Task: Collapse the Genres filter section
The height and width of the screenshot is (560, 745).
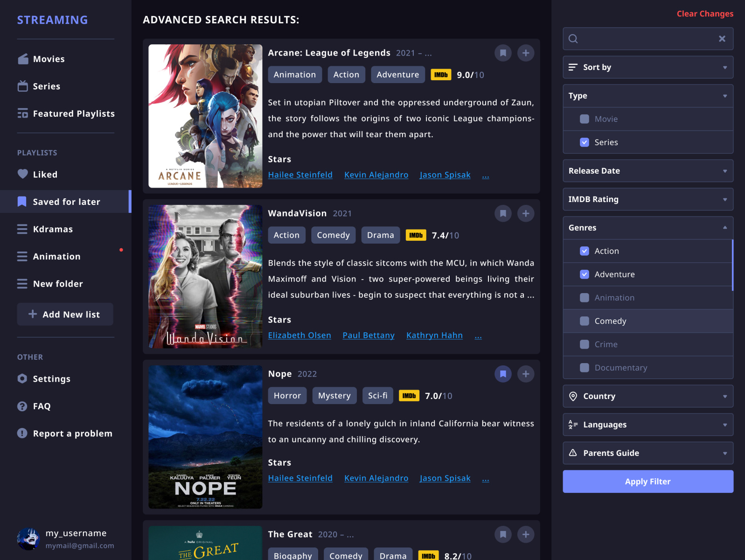Action: click(x=648, y=228)
